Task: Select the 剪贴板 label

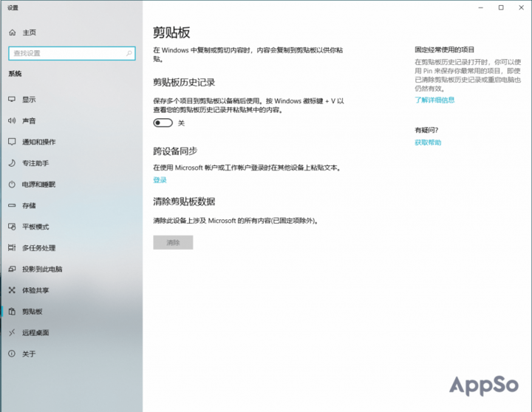Action: pos(33,312)
